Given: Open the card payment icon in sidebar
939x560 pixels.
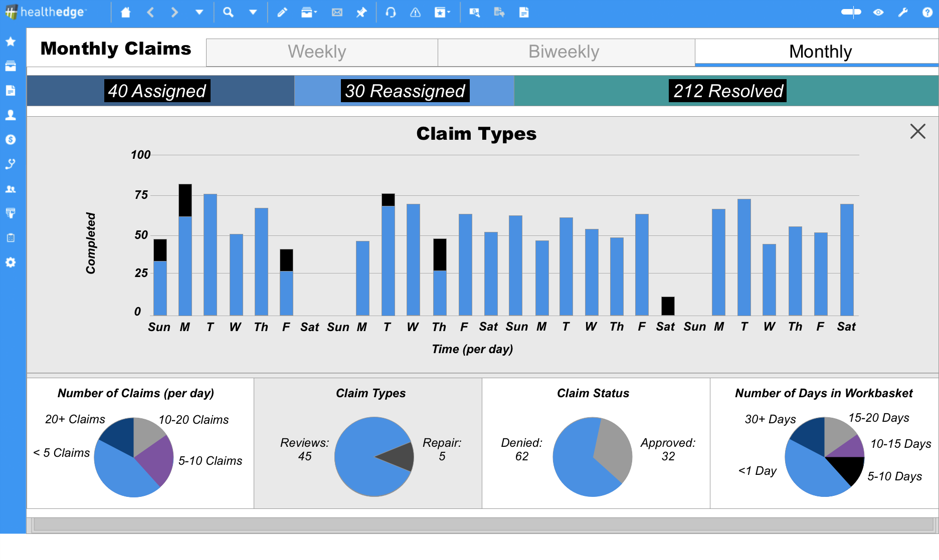Looking at the screenshot, I should [x=11, y=213].
